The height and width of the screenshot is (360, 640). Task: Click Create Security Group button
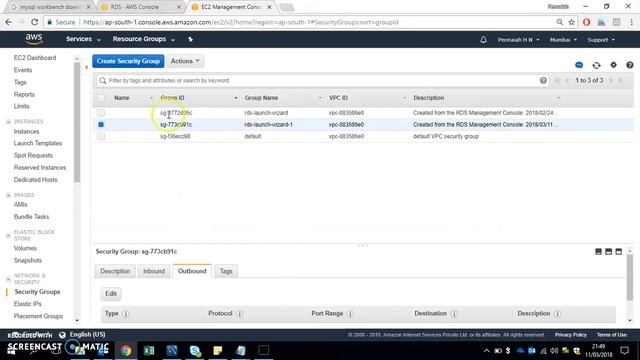coord(128,61)
